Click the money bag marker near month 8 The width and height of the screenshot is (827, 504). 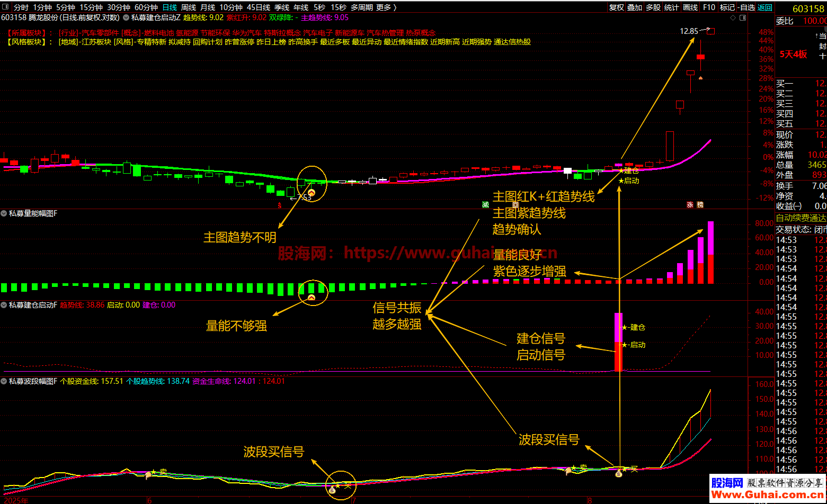coord(618,474)
